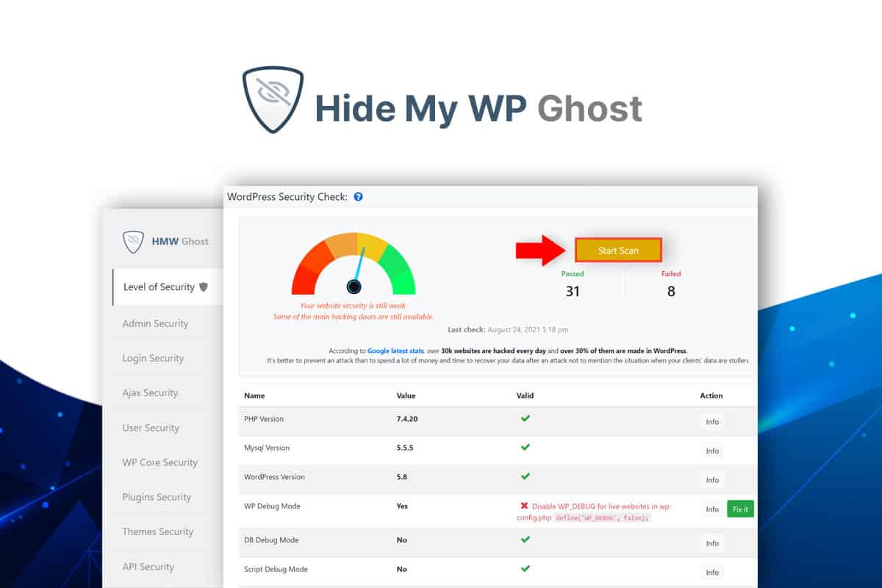This screenshot has width=882, height=588.
Task: Click Fix it for WP Debug Mode
Action: click(739, 508)
